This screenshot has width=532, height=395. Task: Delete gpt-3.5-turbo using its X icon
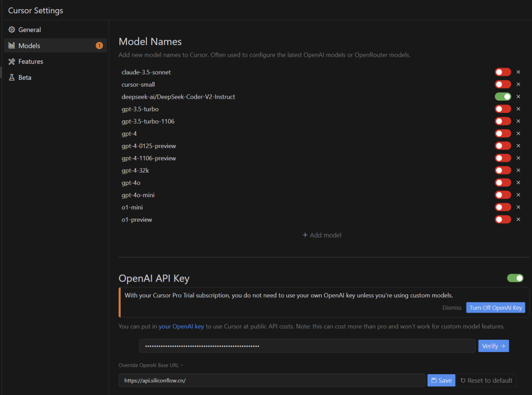pyautogui.click(x=518, y=108)
